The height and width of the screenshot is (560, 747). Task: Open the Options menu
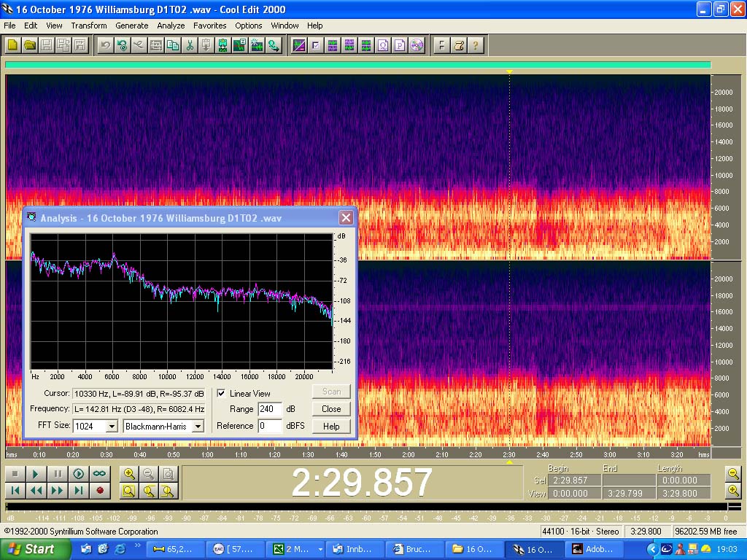(248, 26)
